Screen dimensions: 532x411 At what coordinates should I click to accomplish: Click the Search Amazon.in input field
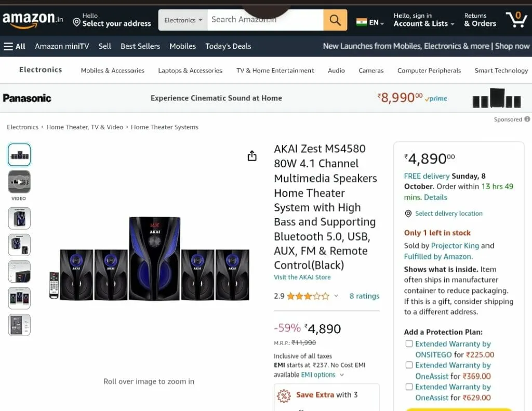tap(265, 20)
